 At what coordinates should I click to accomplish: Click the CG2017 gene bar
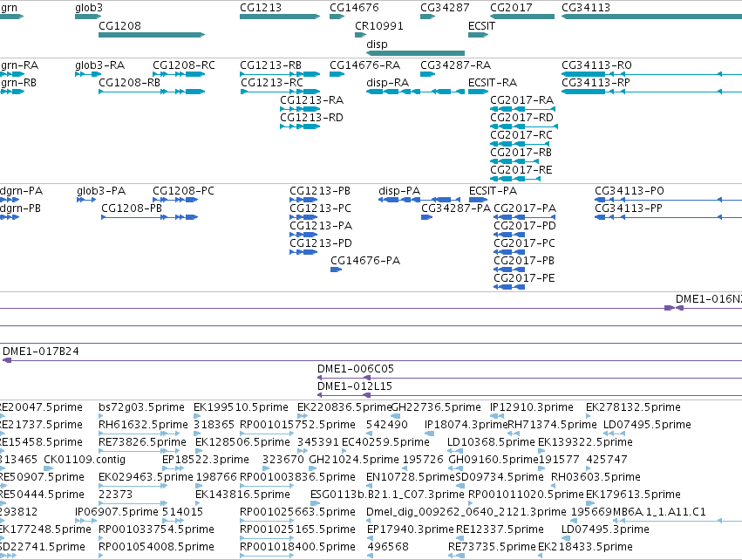(x=522, y=17)
